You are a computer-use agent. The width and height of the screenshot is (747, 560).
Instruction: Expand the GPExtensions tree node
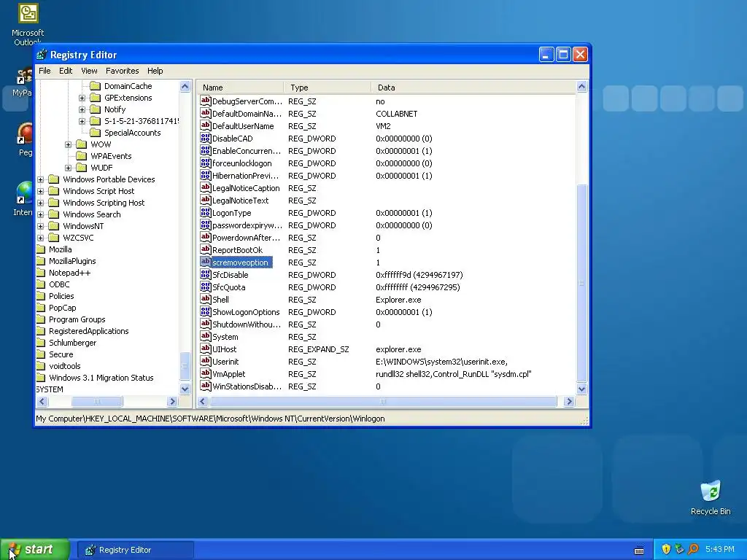[82, 98]
